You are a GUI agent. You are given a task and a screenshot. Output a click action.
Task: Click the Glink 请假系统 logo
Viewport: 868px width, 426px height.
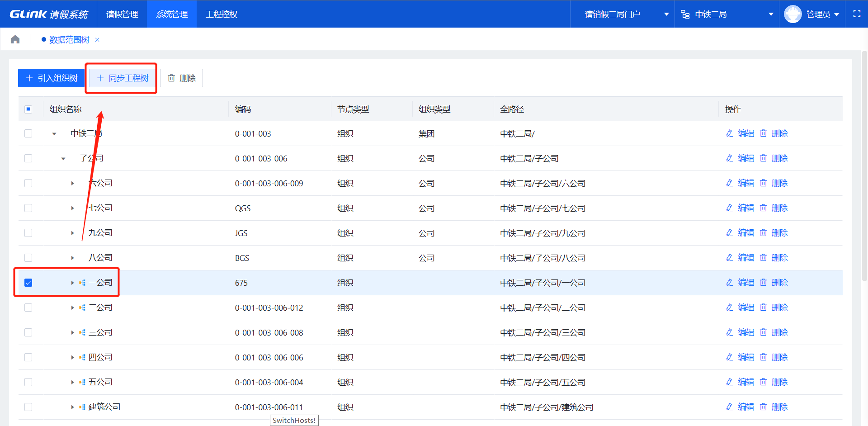pyautogui.click(x=49, y=14)
